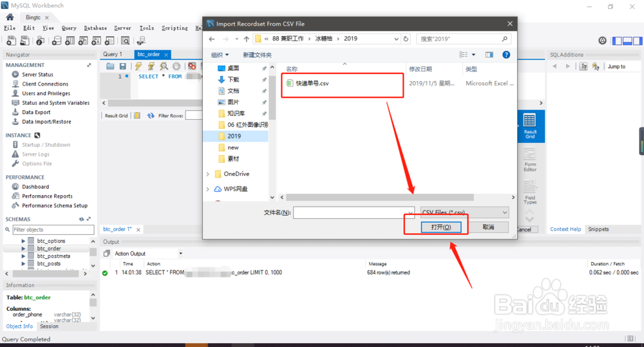
Task: Expand the OneDrive tree node
Action: coord(208,174)
